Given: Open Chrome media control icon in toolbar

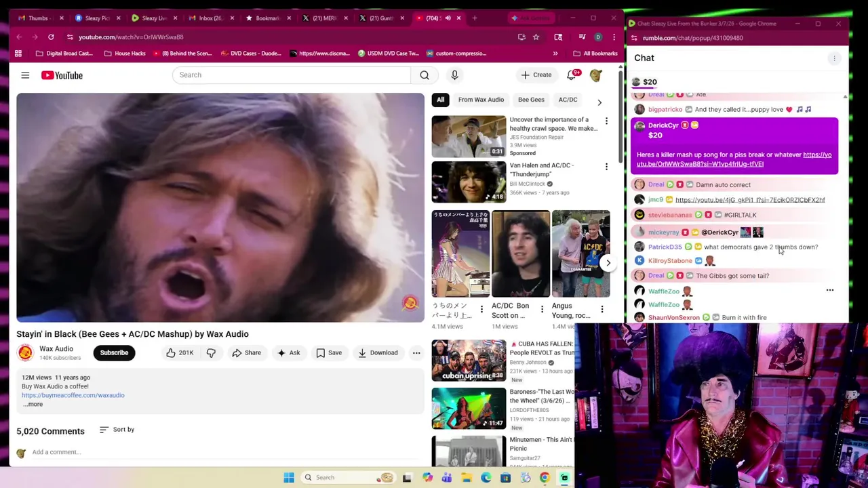Looking at the screenshot, I should coord(582,37).
